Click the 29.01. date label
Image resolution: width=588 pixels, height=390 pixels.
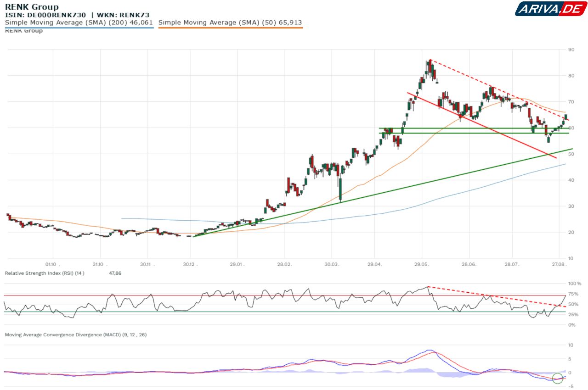pos(237,264)
